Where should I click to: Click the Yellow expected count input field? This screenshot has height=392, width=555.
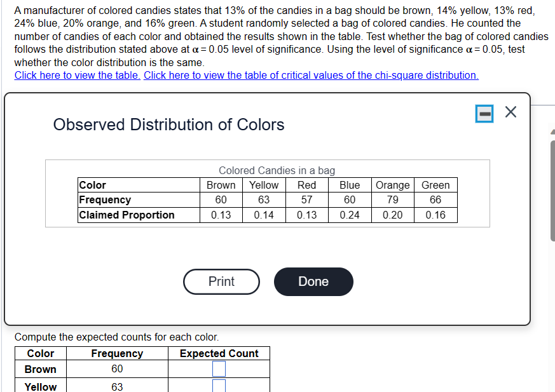[219, 387]
